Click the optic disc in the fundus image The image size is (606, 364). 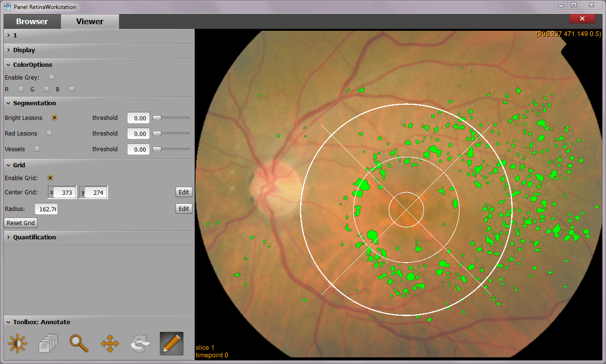point(276,190)
